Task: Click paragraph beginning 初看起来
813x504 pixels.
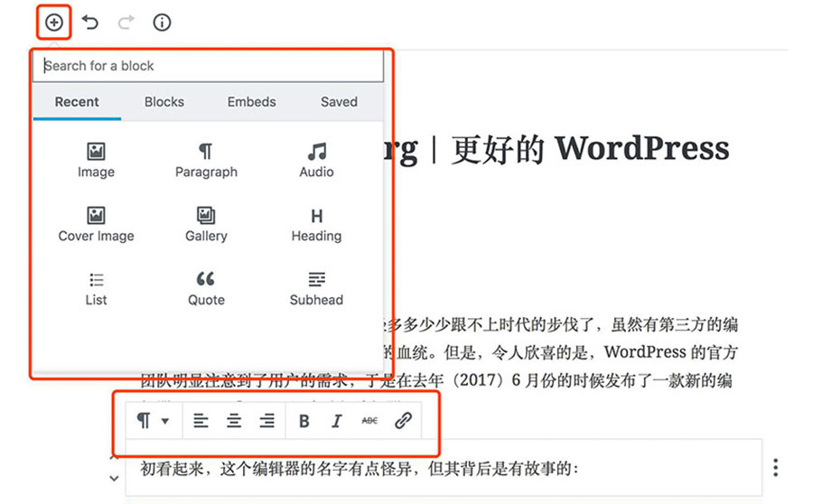Action: [359, 469]
